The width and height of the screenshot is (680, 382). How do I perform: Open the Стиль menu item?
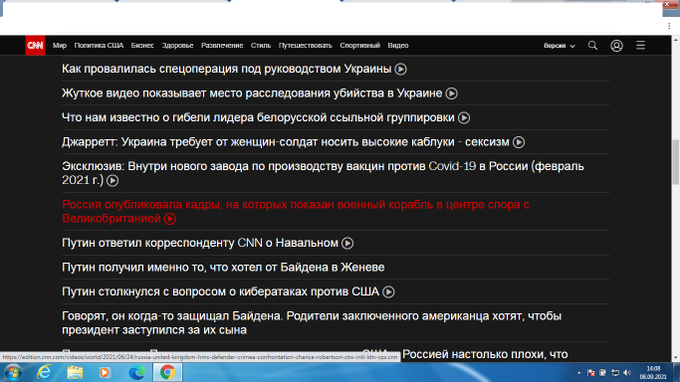(261, 46)
